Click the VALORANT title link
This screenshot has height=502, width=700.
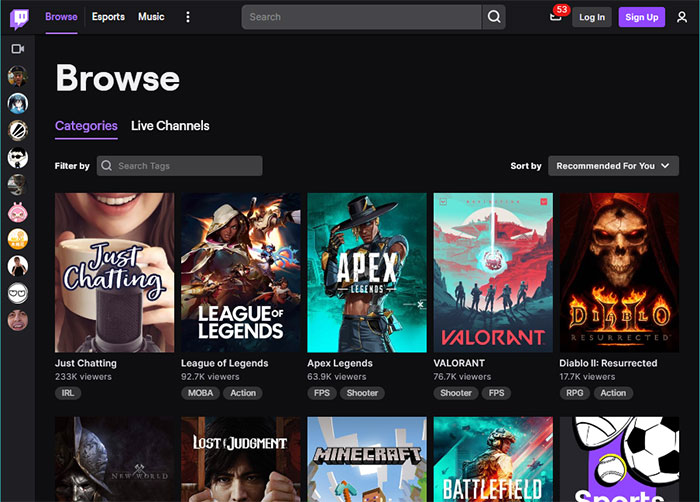(459, 363)
